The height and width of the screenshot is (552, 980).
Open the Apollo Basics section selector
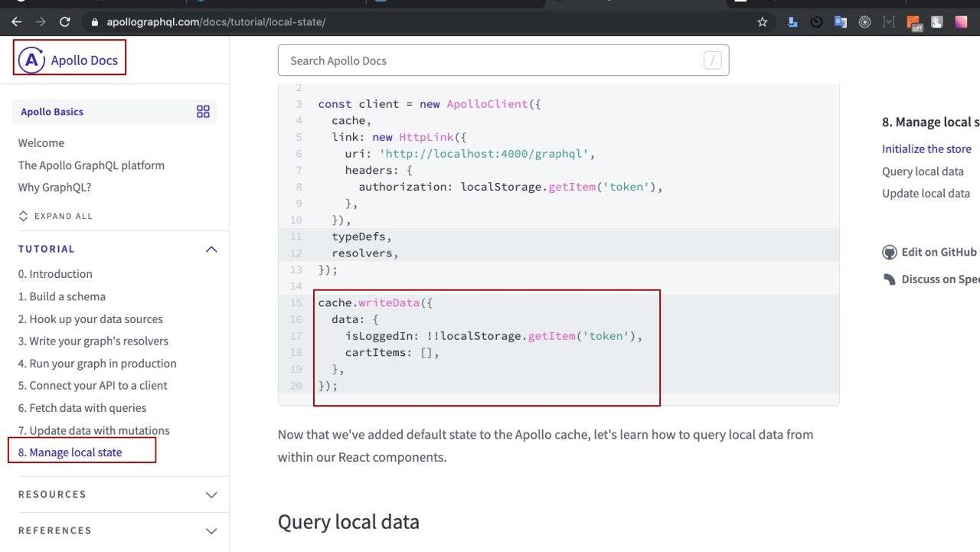(x=115, y=112)
